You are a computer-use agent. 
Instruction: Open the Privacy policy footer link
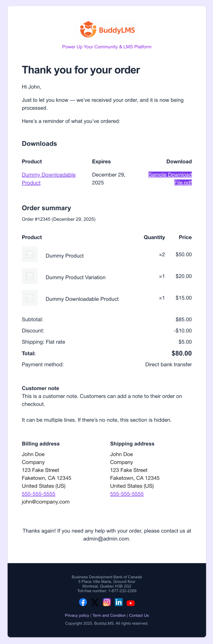point(77,615)
